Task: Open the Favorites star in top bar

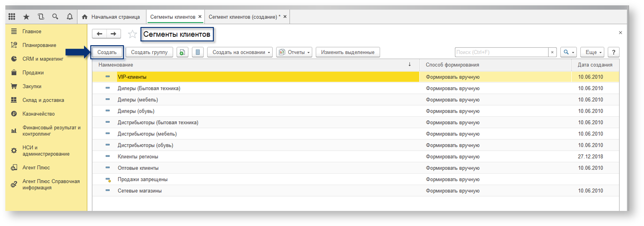Action: pos(26,17)
